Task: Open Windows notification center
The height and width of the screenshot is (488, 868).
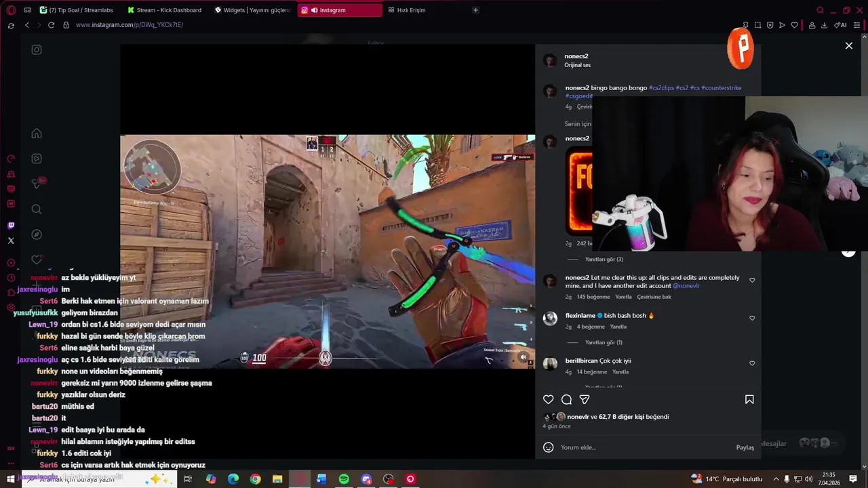Action: click(853, 479)
